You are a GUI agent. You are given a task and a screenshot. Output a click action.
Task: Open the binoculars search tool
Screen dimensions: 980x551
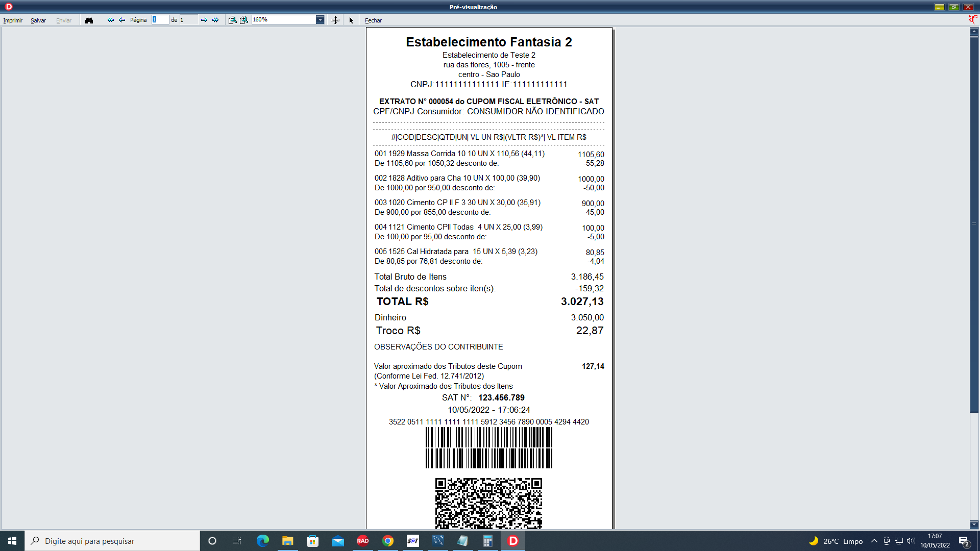[89, 20]
